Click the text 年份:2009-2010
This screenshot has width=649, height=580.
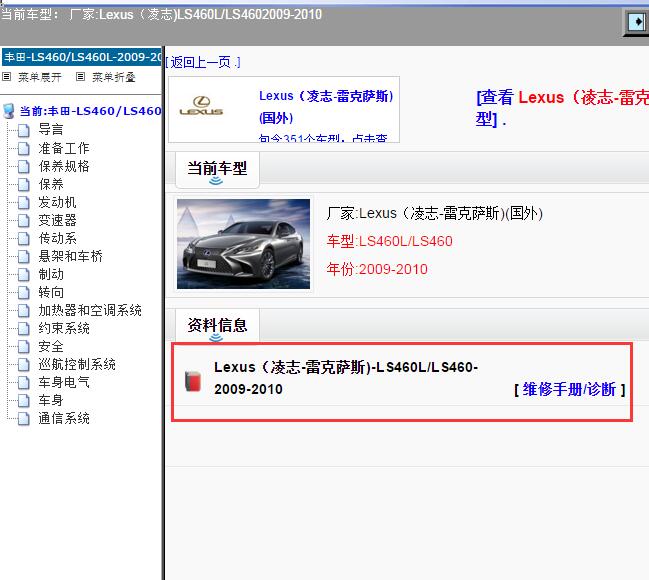pyautogui.click(x=377, y=269)
